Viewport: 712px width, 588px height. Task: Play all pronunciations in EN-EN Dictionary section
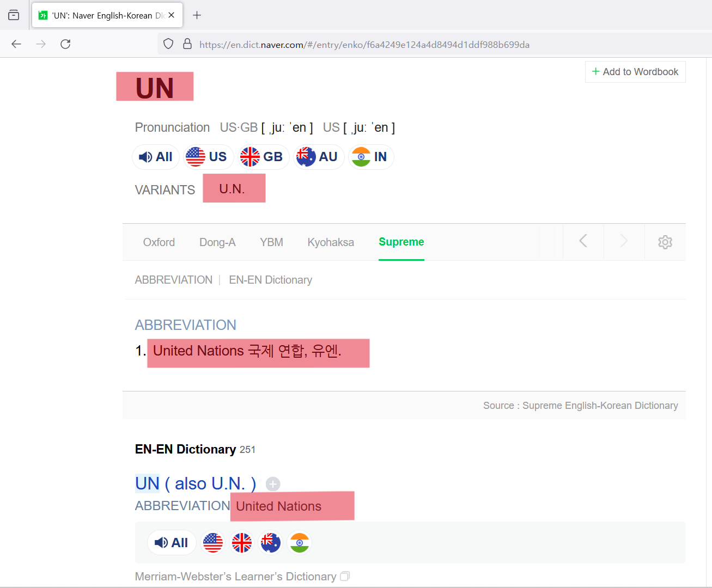[x=172, y=543]
